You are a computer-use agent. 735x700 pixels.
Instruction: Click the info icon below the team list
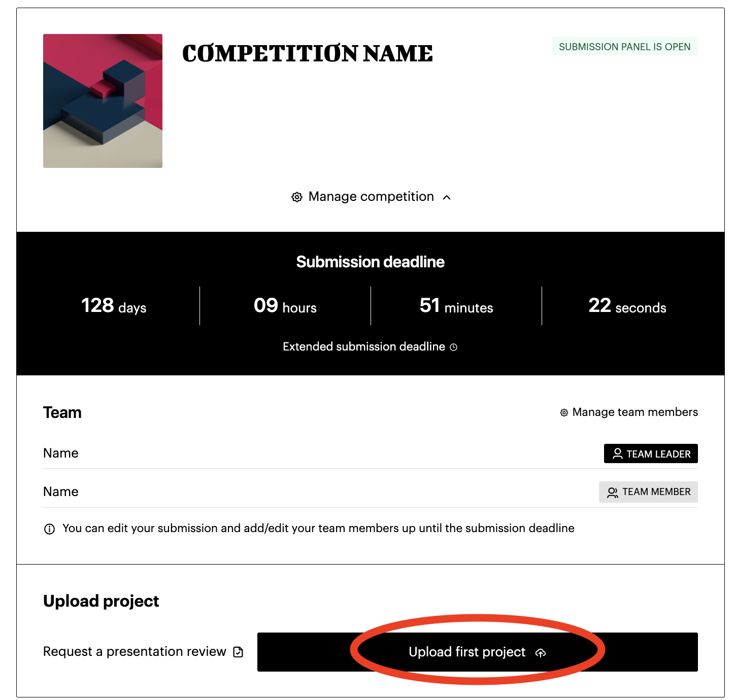click(49, 529)
